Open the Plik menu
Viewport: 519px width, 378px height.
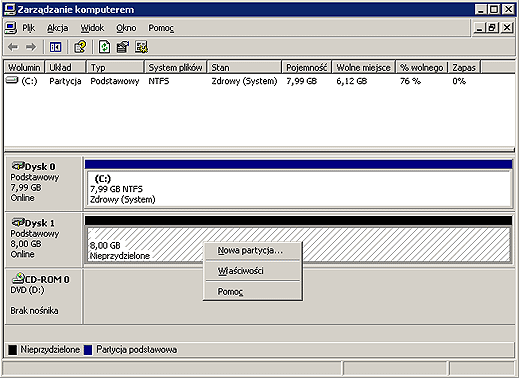pos(28,28)
